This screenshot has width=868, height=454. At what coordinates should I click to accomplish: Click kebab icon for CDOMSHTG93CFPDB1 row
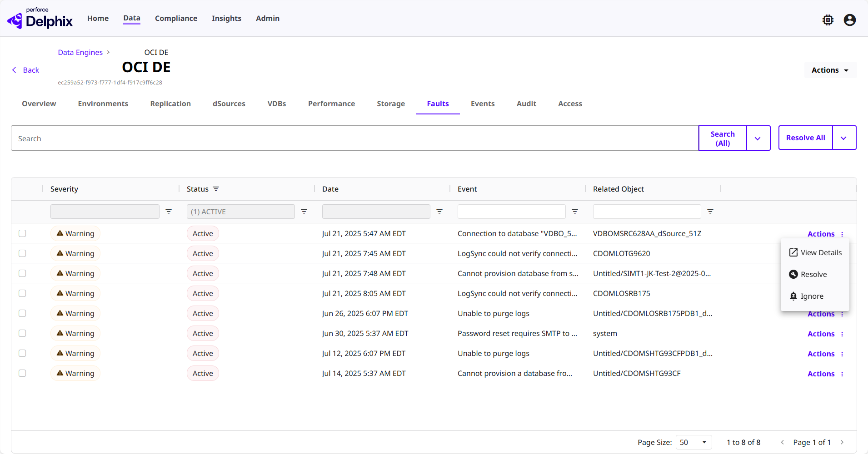coord(842,354)
